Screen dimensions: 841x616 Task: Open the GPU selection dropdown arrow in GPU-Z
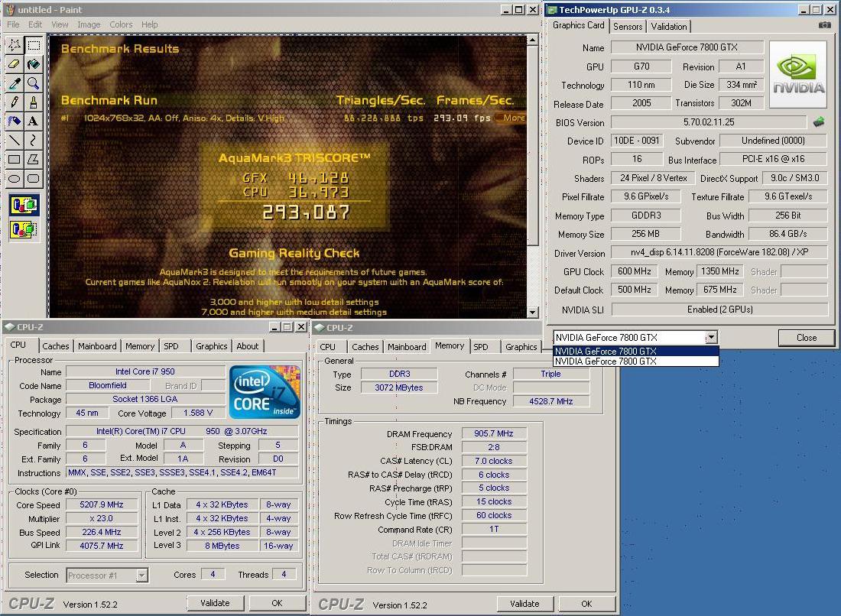(x=711, y=338)
